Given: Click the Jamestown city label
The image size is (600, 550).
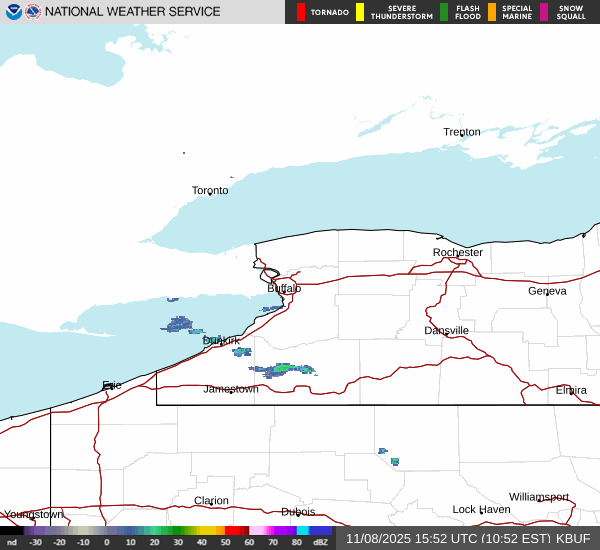Looking at the screenshot, I should [231, 389].
